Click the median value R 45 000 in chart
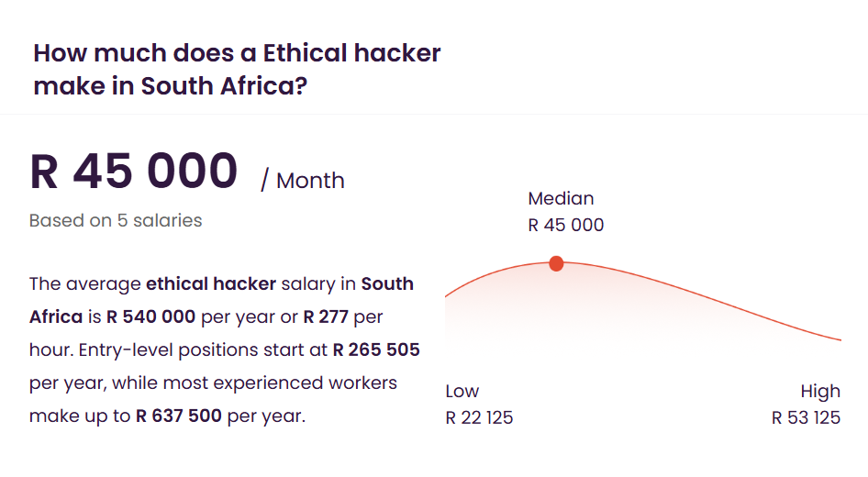The height and width of the screenshot is (477, 868). tap(566, 225)
